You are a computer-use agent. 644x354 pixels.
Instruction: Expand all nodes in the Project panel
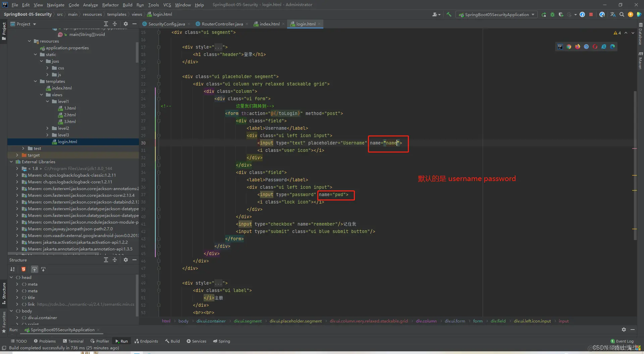coord(106,24)
